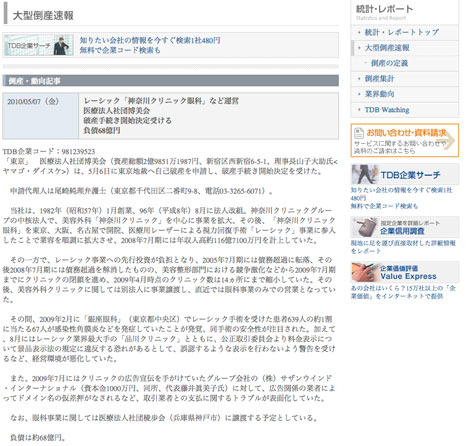Click final line 負債は約68億円。
Image resolution: width=466 pixels, height=446 pixels.
[37, 437]
